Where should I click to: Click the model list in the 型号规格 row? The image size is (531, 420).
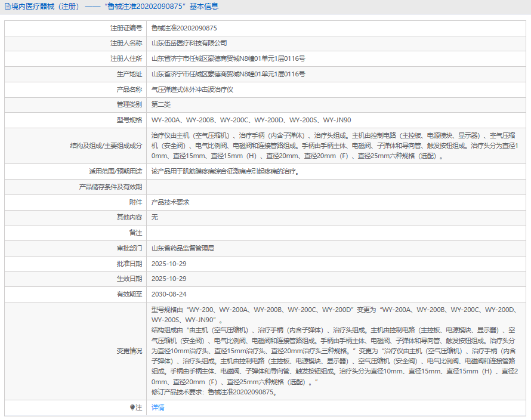251,120
